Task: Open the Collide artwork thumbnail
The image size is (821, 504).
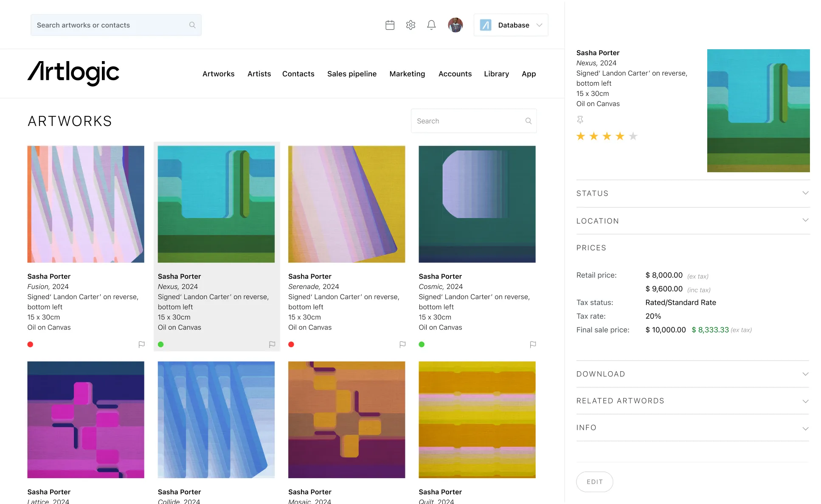Action: [x=216, y=420]
